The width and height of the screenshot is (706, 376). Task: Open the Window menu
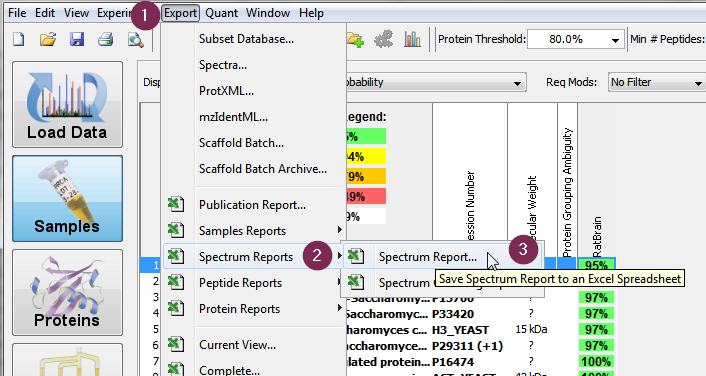[268, 13]
